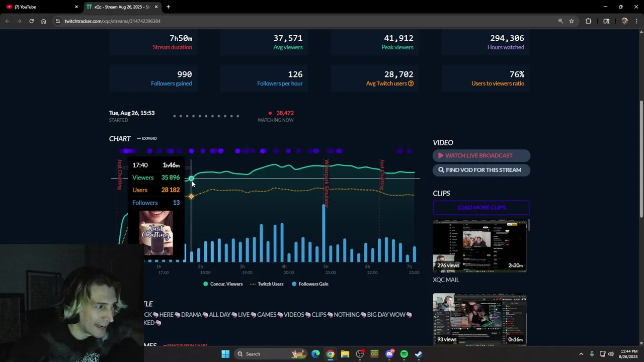Click WATCH LIVE BROADCAST button
The height and width of the screenshot is (362, 644).
[481, 155]
